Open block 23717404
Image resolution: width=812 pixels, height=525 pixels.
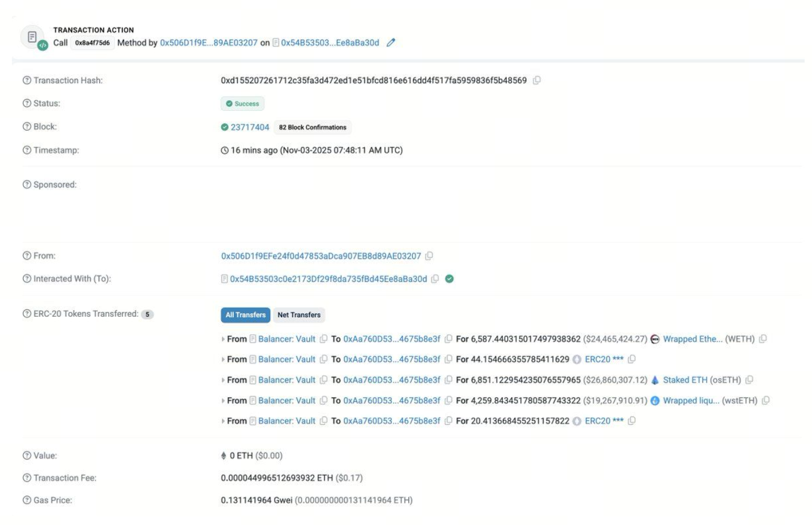point(250,127)
